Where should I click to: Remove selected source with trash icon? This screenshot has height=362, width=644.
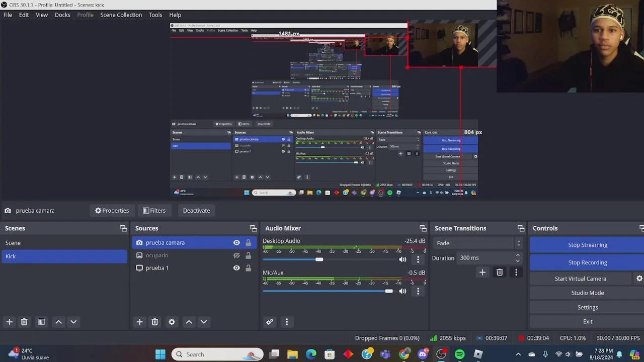[x=154, y=322]
